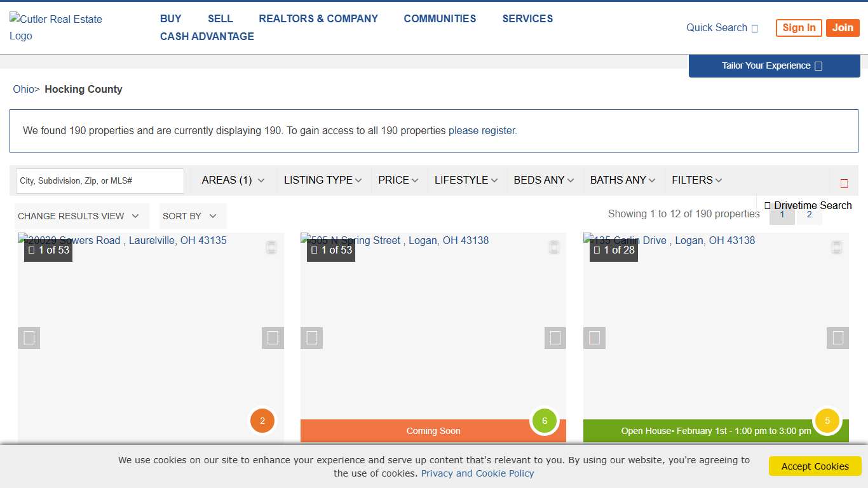Open Drivetime Search
This screenshot has width=868, height=488.
click(808, 205)
